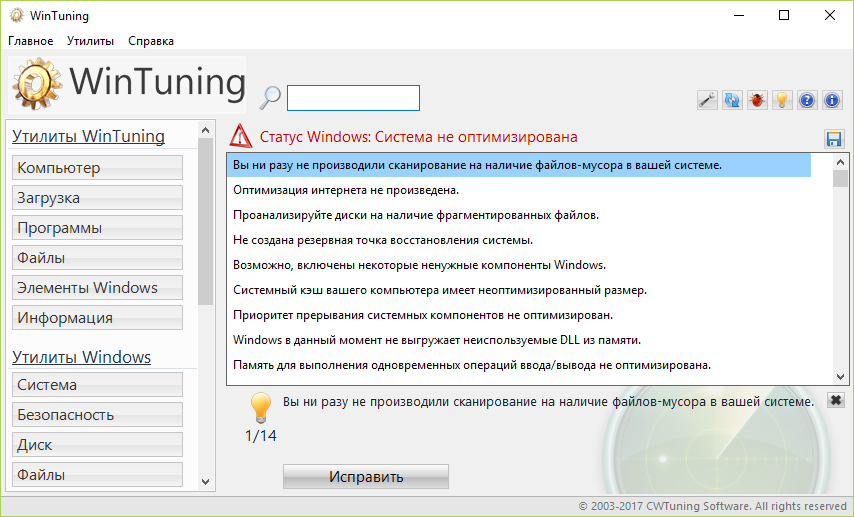Click the Исправить button
The image size is (854, 517).
366,477
